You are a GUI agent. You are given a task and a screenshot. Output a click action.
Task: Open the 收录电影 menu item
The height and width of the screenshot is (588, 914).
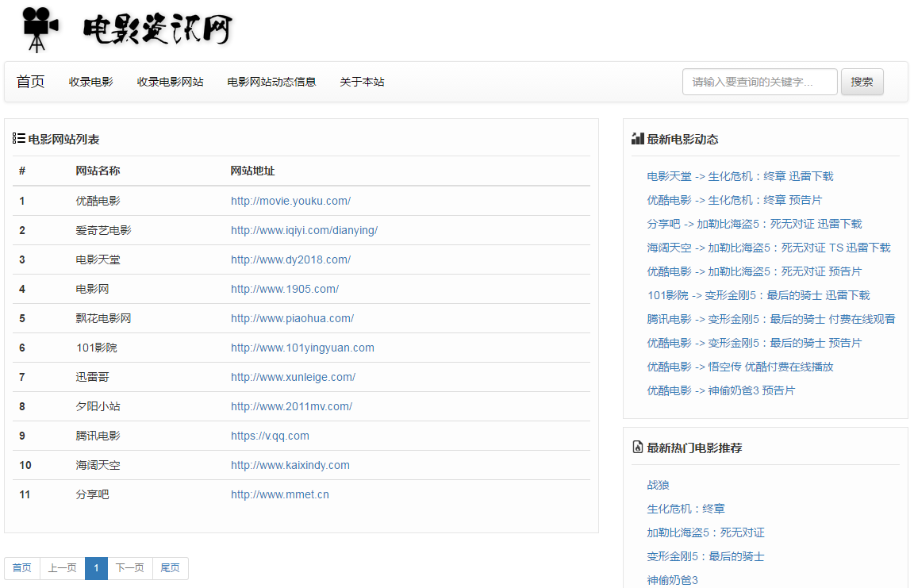(90, 81)
